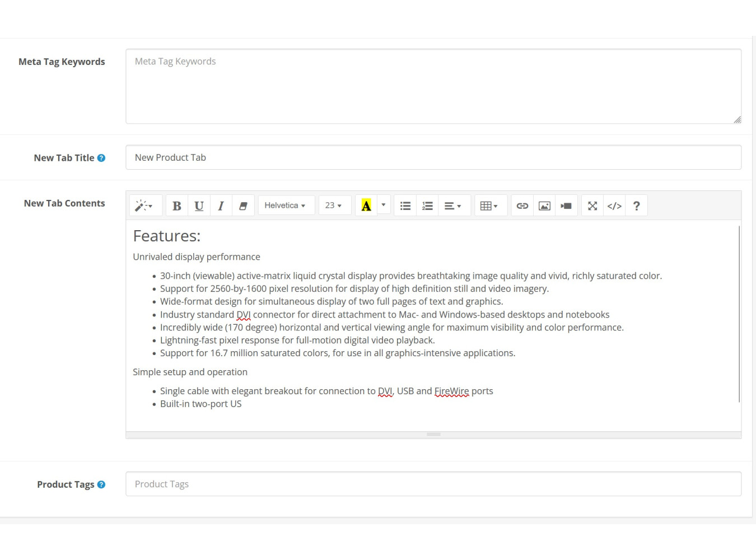Insert a hyperlink using the link icon
Image resolution: width=756 pixels, height=560 pixels.
tap(522, 206)
